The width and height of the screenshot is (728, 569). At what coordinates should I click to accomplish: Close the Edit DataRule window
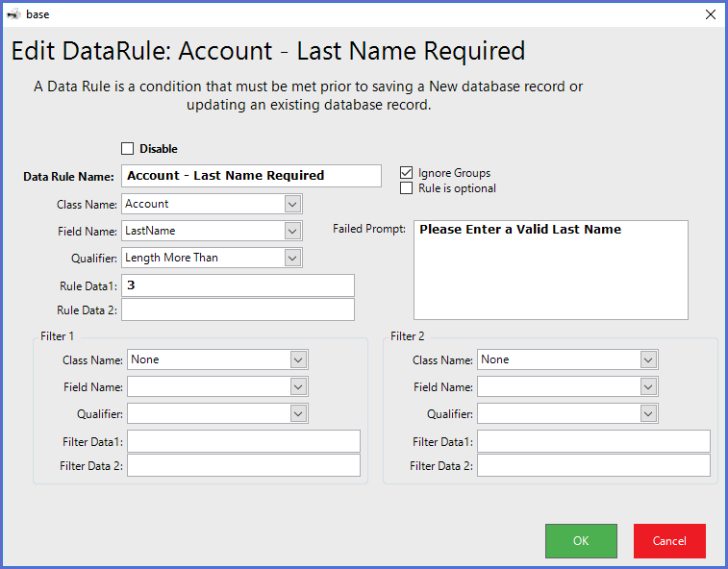click(710, 14)
